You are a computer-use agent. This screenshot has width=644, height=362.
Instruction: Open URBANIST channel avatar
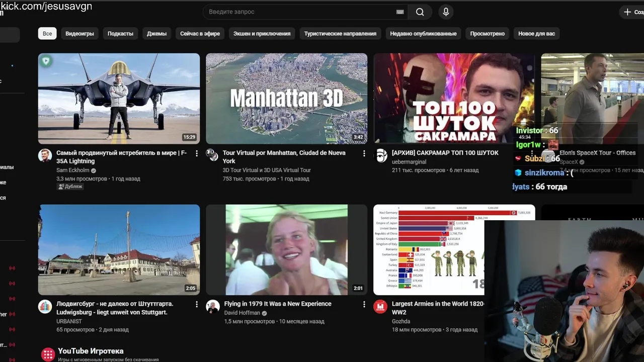click(45, 307)
